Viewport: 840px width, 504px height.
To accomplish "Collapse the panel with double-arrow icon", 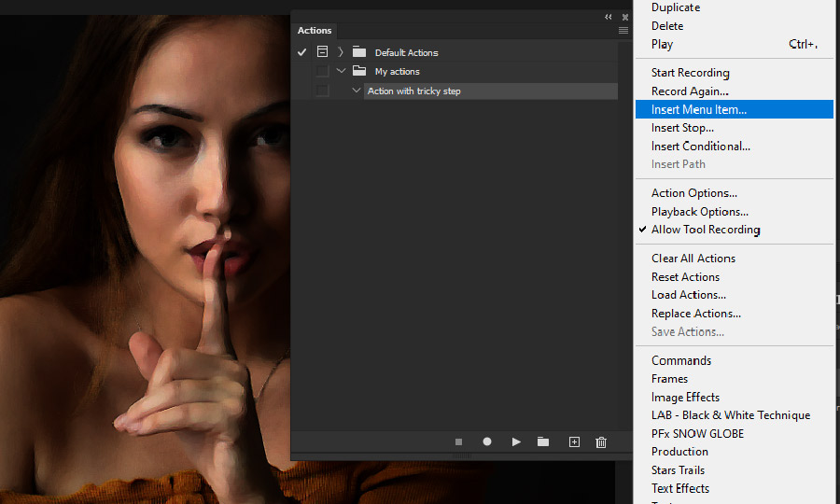I will 609,17.
